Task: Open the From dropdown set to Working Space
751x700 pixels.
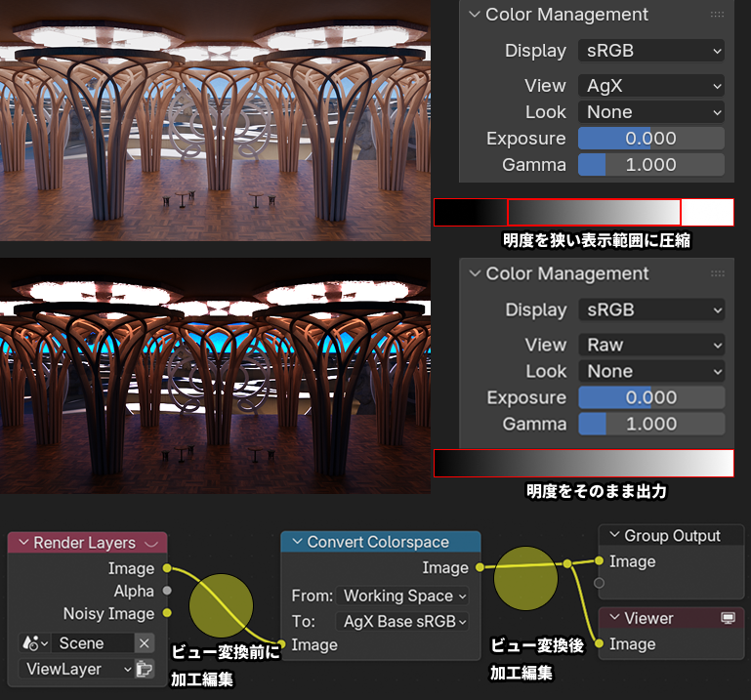Action: tap(403, 596)
